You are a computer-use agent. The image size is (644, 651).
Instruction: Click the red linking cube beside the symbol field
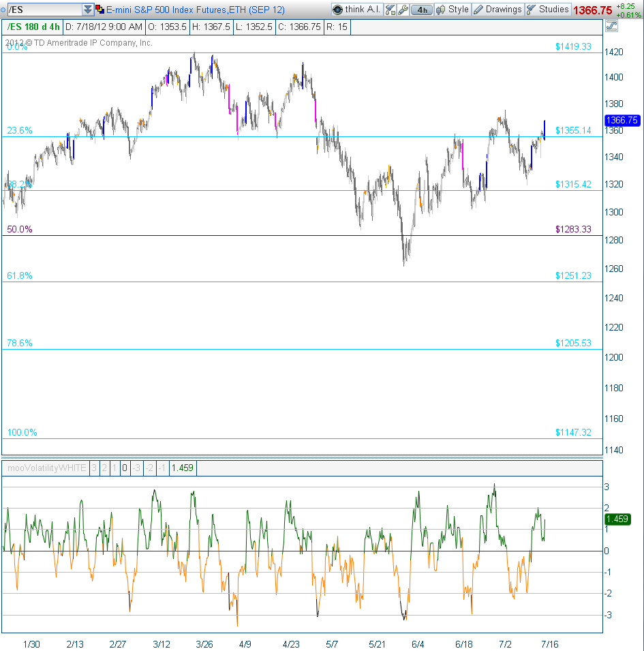click(x=99, y=10)
